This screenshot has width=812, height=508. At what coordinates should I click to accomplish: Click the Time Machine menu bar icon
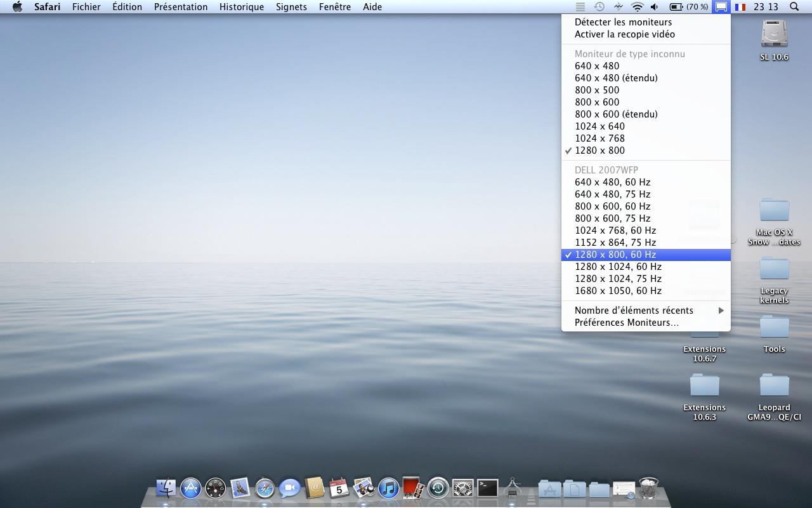[600, 7]
